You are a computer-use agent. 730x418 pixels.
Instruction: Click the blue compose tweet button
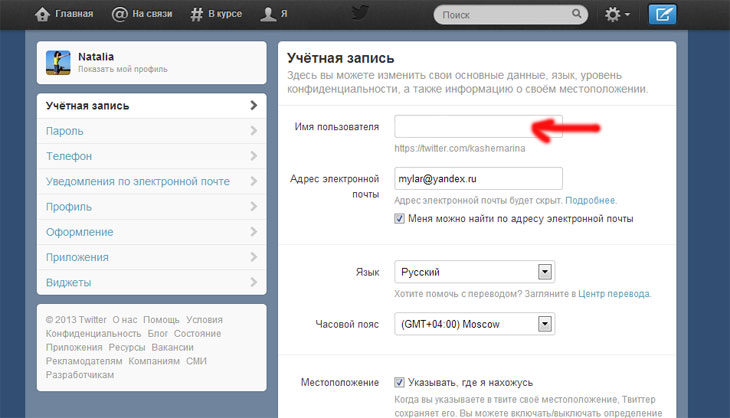662,14
